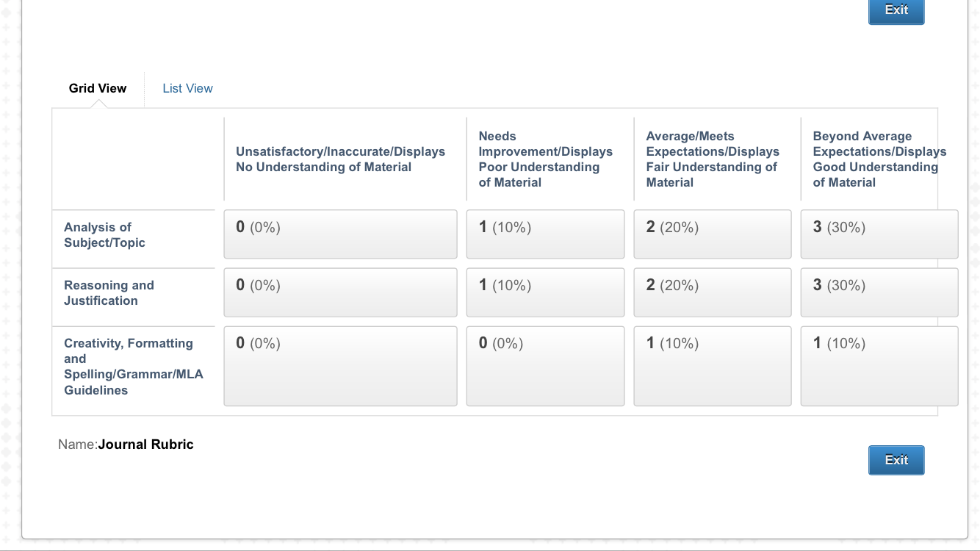Viewport: 980px width, 551px height.
Task: Switch to the Grid View tab
Action: (x=98, y=88)
